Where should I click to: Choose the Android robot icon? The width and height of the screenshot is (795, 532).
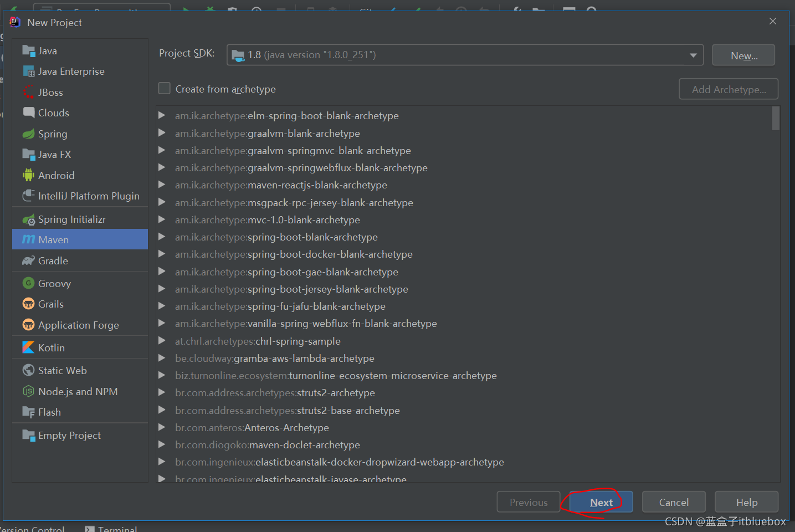click(28, 175)
